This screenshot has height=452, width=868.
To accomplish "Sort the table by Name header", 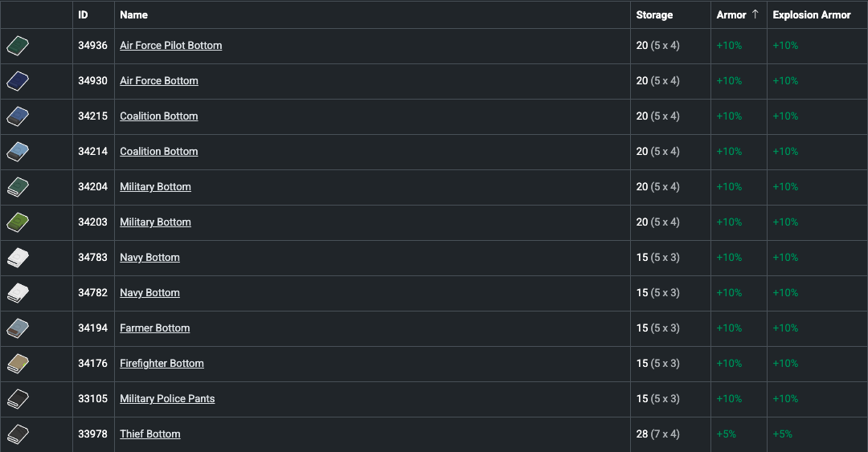I will (x=133, y=14).
